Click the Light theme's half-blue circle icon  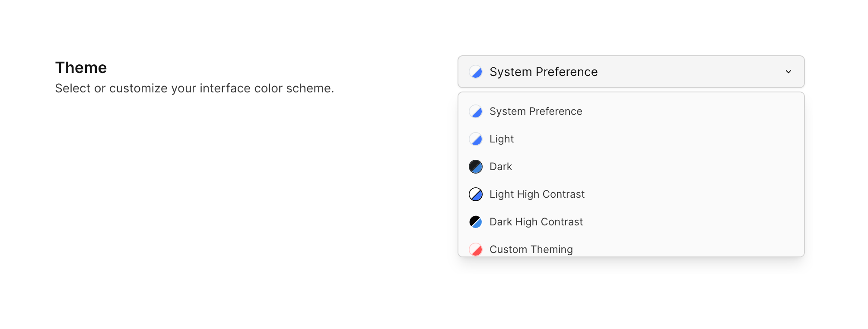(476, 139)
